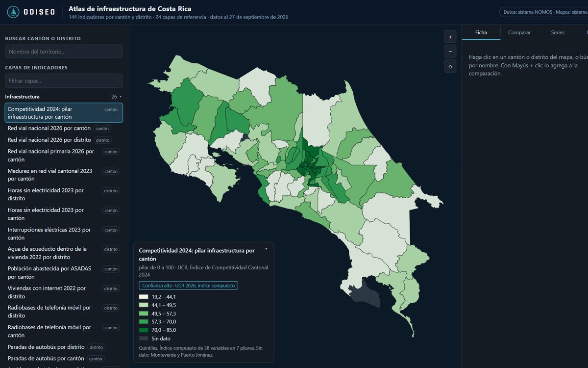The image size is (588, 368).
Task: Select layer 'Competitividad 2024: pilar infraestructura por cantón'
Action: pos(64,113)
